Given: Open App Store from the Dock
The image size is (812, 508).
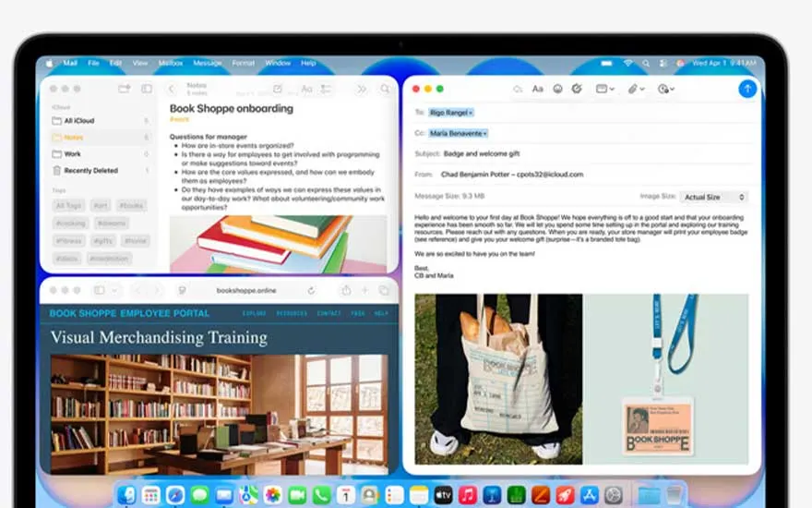Looking at the screenshot, I should pos(590,495).
